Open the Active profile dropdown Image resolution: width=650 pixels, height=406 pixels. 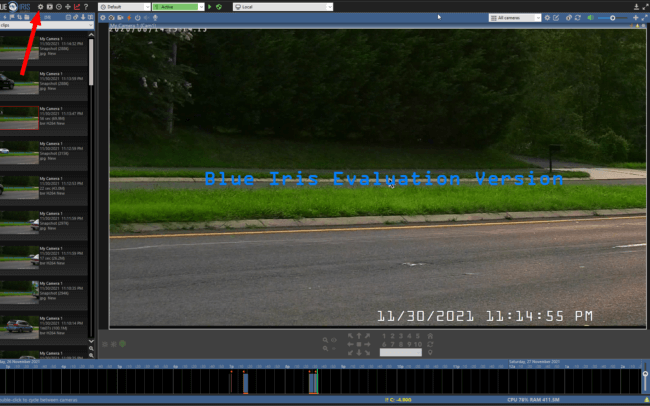(178, 7)
